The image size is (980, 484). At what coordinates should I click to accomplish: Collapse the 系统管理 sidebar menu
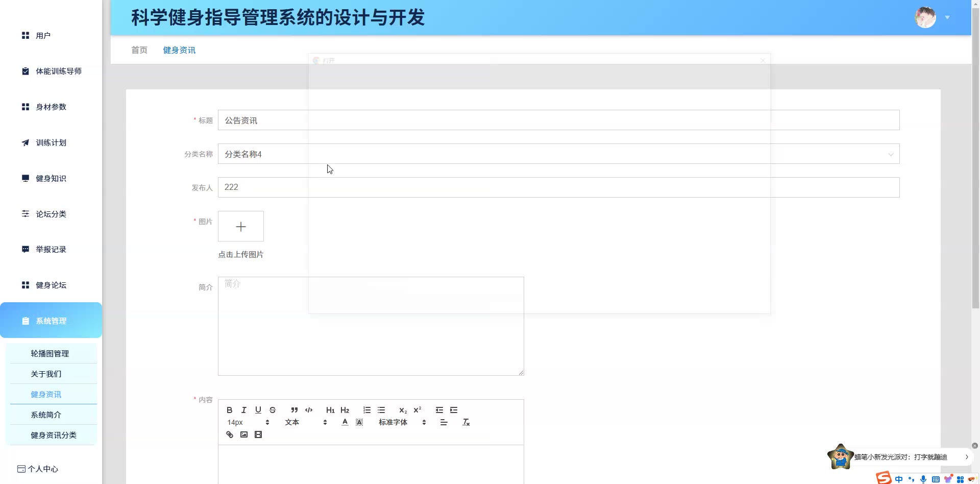(x=51, y=320)
